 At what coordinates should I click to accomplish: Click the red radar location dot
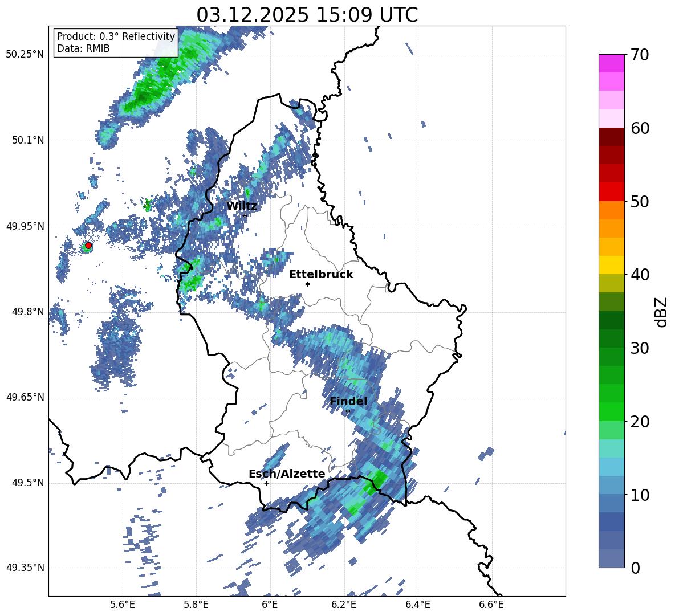(x=88, y=246)
